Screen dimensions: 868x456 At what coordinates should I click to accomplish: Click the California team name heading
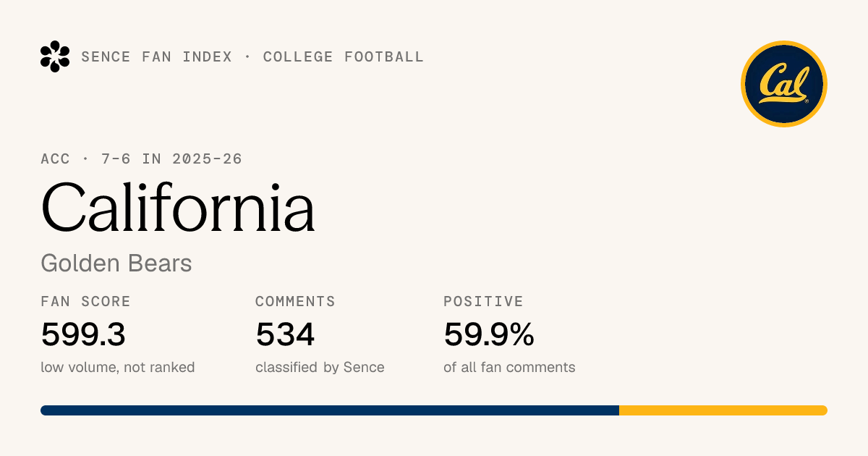tap(178, 208)
